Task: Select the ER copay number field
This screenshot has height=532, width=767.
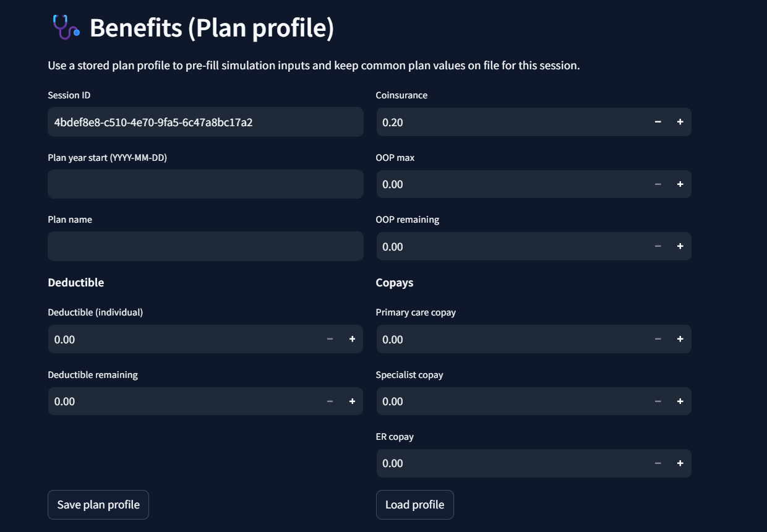Action: [x=512, y=463]
